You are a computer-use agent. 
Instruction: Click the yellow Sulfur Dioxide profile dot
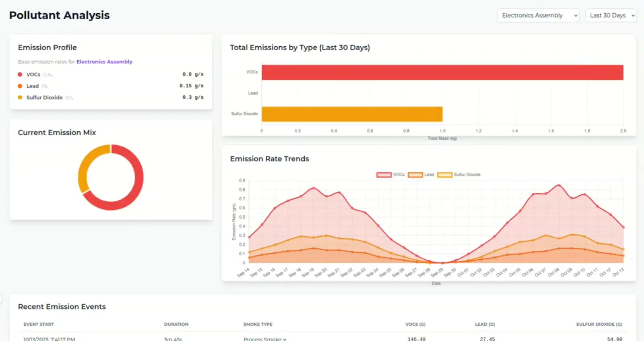pyautogui.click(x=20, y=97)
